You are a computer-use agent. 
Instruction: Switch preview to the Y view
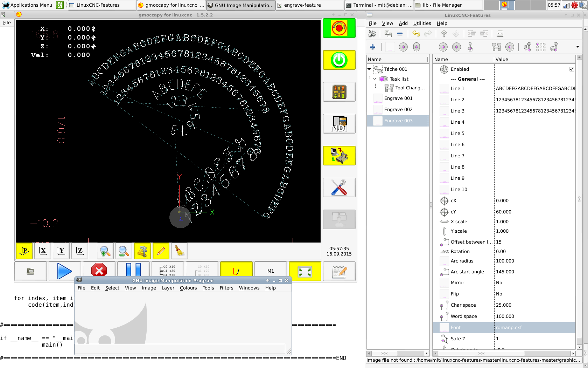pos(61,251)
